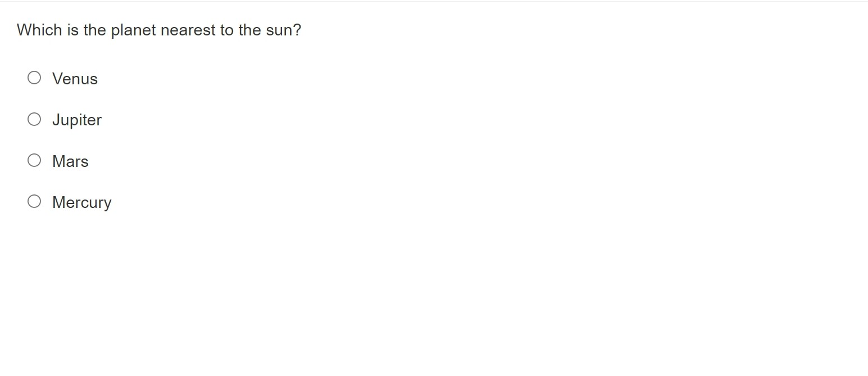868x376 pixels.
Task: Select the Venus radio button
Action: (x=34, y=78)
